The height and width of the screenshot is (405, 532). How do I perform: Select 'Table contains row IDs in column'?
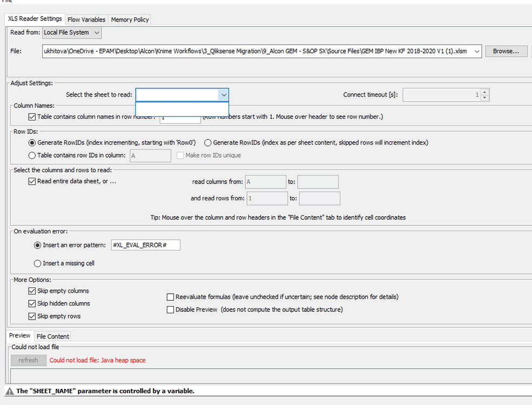pyautogui.click(x=33, y=155)
